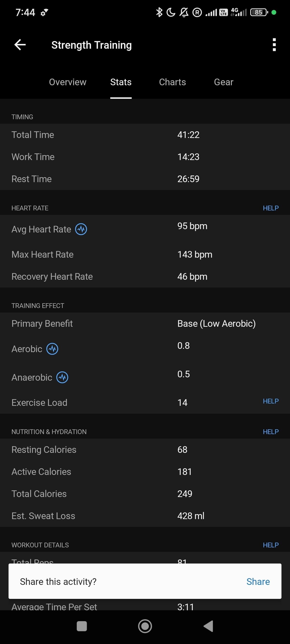The width and height of the screenshot is (290, 644).
Task: Open HELP for Nutrition & Hydration
Action: click(270, 432)
